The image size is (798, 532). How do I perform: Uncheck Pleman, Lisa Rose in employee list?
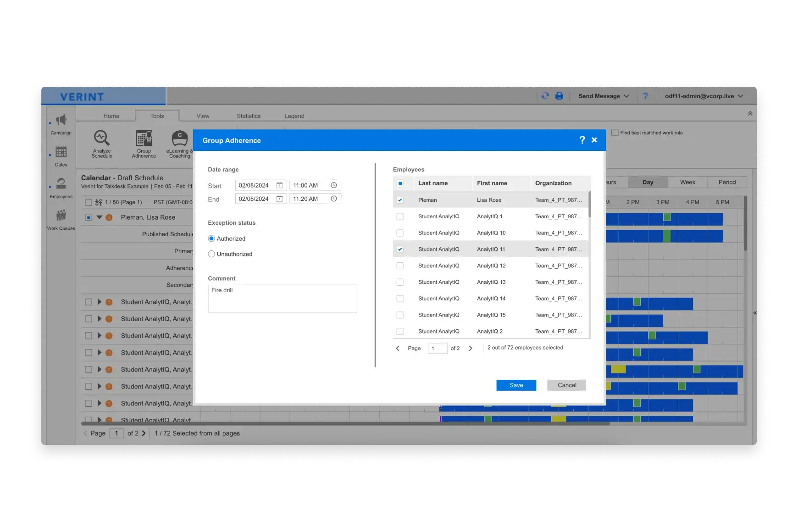pyautogui.click(x=400, y=199)
